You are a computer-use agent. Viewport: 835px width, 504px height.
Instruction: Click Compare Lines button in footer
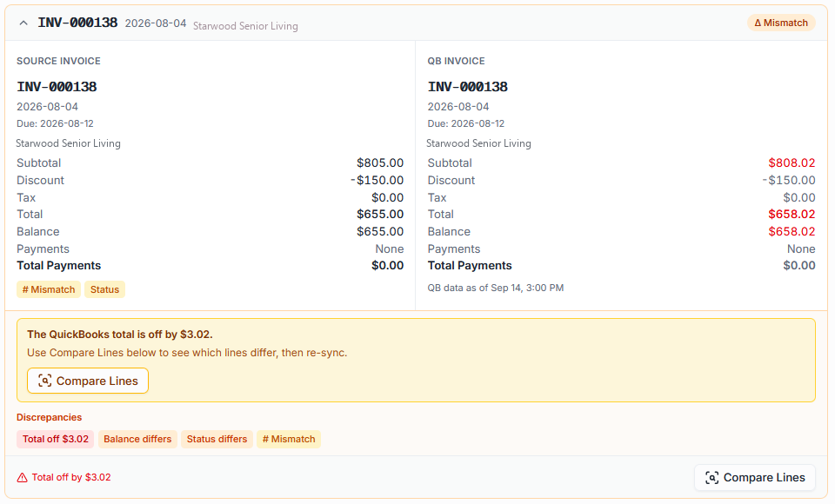click(x=755, y=477)
